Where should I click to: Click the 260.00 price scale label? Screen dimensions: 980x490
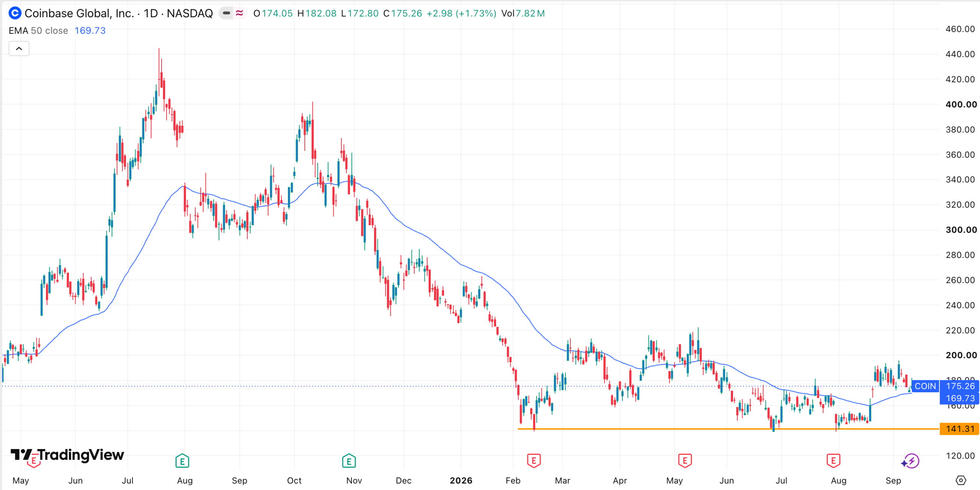[x=960, y=280]
